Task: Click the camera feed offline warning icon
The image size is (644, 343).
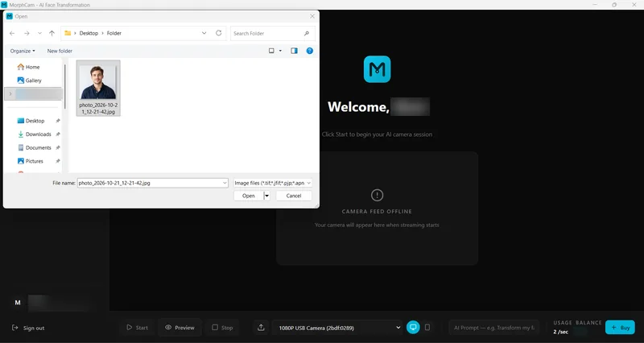Action: (377, 195)
